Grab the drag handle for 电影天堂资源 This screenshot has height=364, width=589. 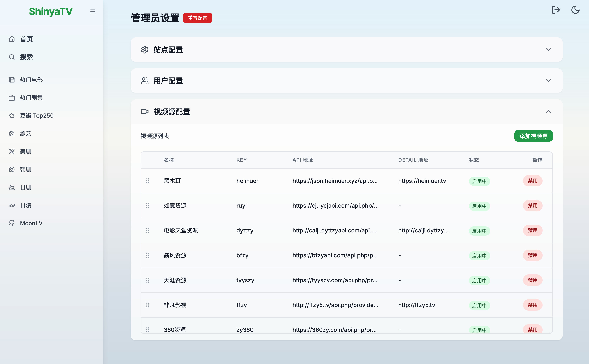click(148, 230)
